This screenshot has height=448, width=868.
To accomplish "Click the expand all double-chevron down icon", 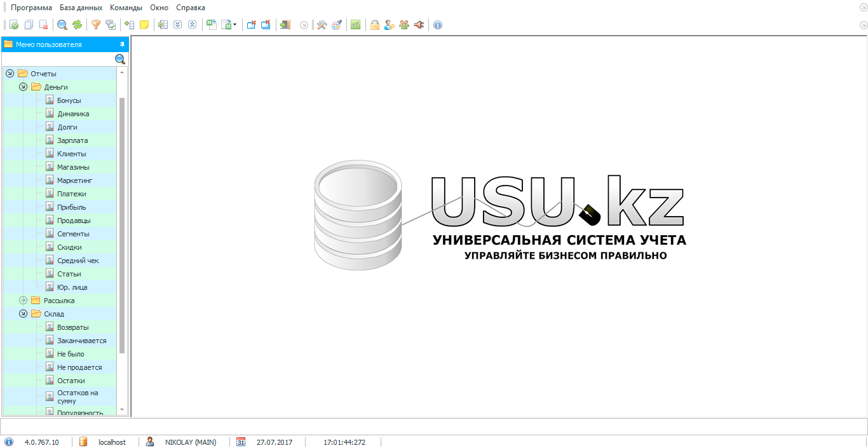I will [x=177, y=25].
